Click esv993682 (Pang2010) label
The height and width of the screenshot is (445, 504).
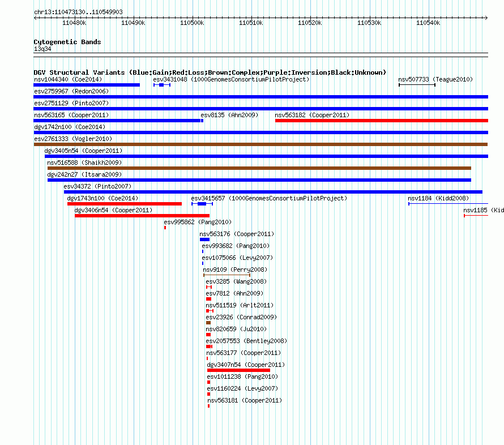coord(236,246)
